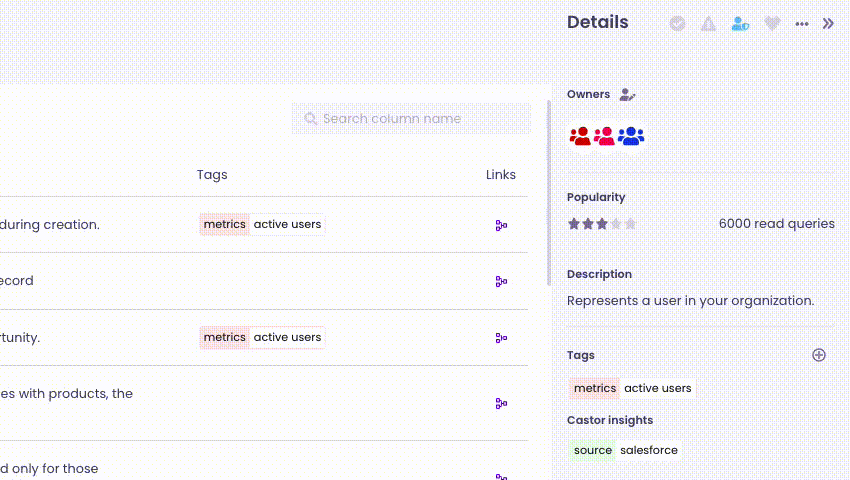This screenshot has width=850, height=480.
Task: Select the blue team owner avatar
Action: click(630, 136)
